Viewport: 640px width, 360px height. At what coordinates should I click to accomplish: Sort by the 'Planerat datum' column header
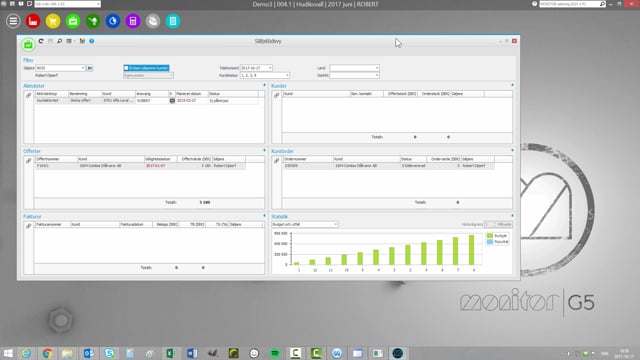point(191,94)
